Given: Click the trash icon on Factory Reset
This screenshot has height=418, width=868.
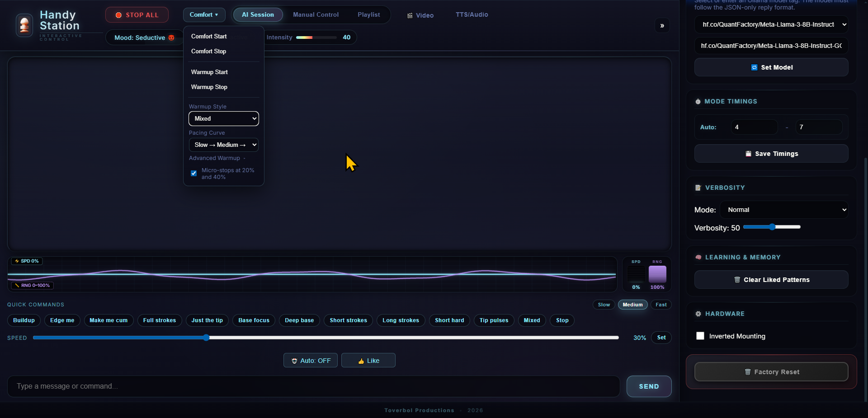Looking at the screenshot, I should click(x=748, y=372).
